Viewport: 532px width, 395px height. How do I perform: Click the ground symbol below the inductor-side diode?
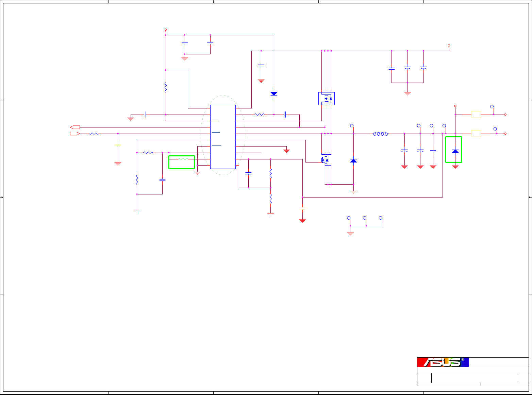click(353, 192)
